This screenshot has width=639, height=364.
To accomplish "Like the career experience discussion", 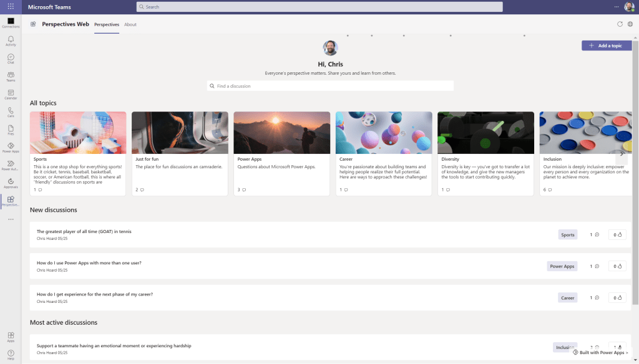I will (617, 298).
